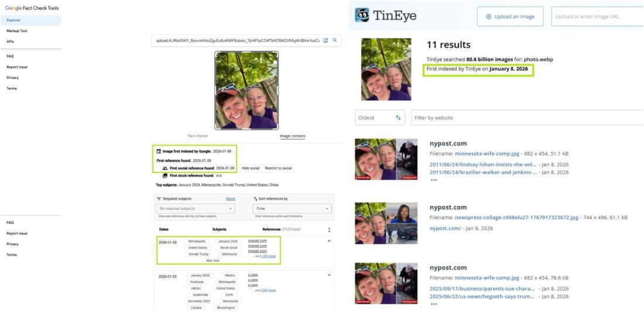Screen dimensions: 644x314
Task: Open 'Markup Tool' in the left sidebar
Action: [16, 31]
